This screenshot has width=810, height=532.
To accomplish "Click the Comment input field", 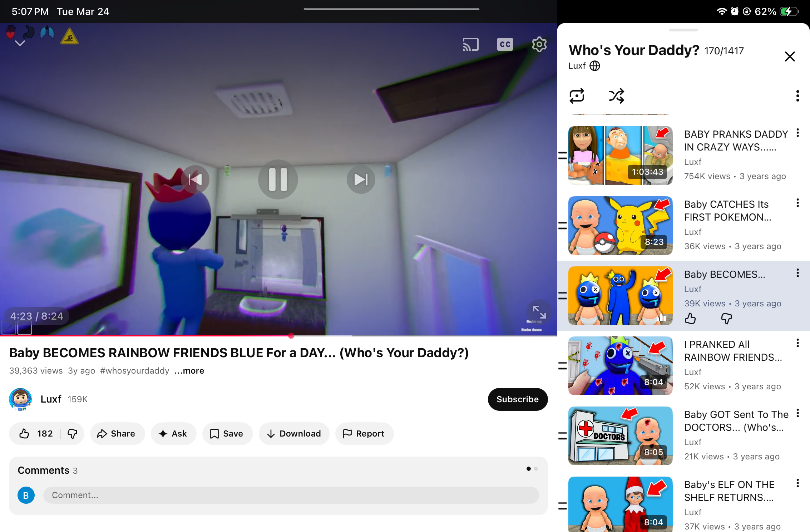I will [291, 495].
